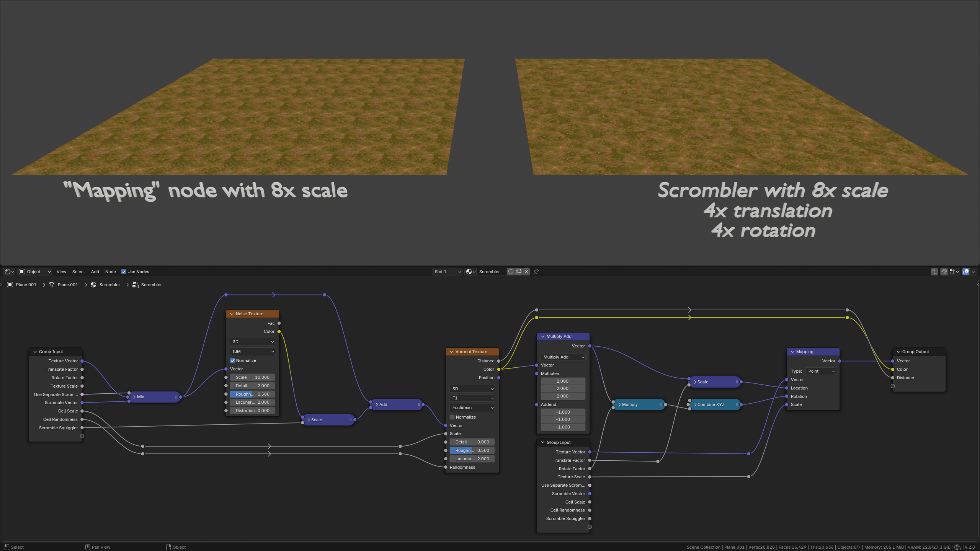Uncheck the Use Nodes checkbox
This screenshot has height=551, width=980.
(124, 272)
